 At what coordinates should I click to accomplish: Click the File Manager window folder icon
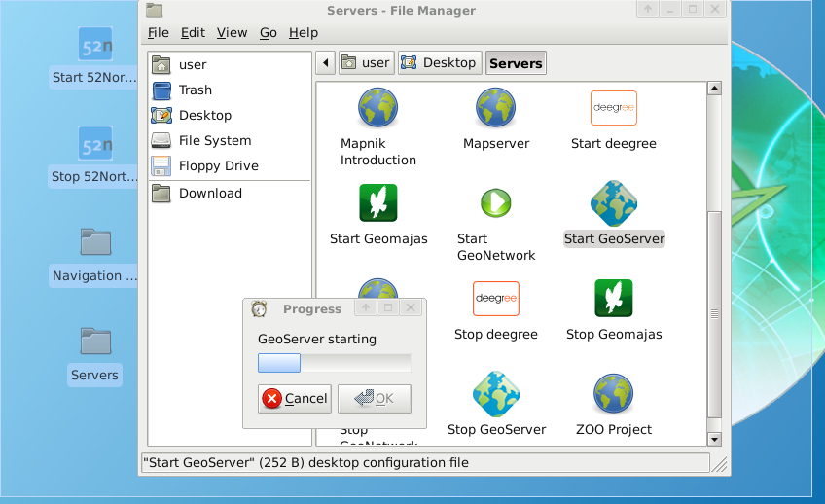[154, 10]
